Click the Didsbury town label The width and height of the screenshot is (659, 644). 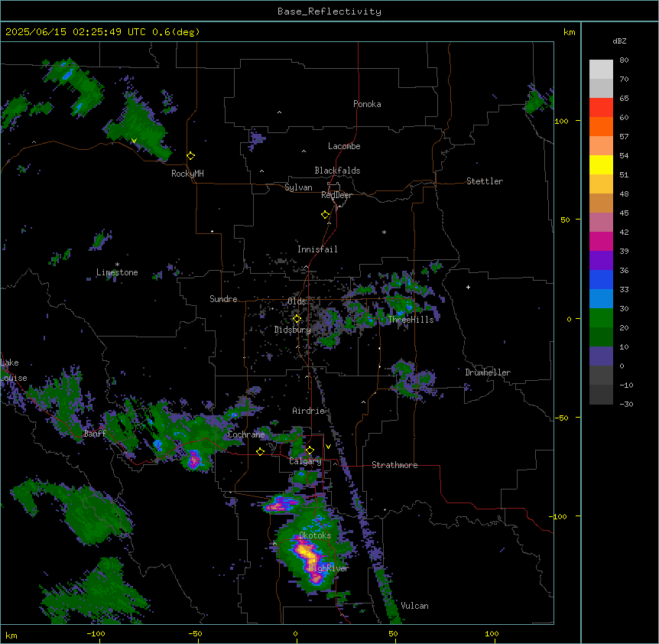click(x=293, y=330)
